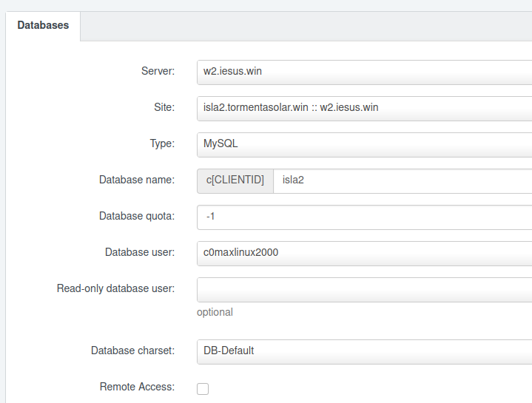Click the "Site:" field label

point(164,107)
